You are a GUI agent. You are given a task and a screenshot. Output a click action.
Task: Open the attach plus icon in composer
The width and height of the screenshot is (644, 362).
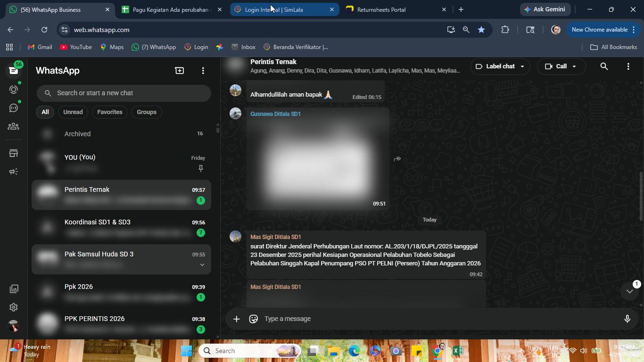click(x=237, y=319)
